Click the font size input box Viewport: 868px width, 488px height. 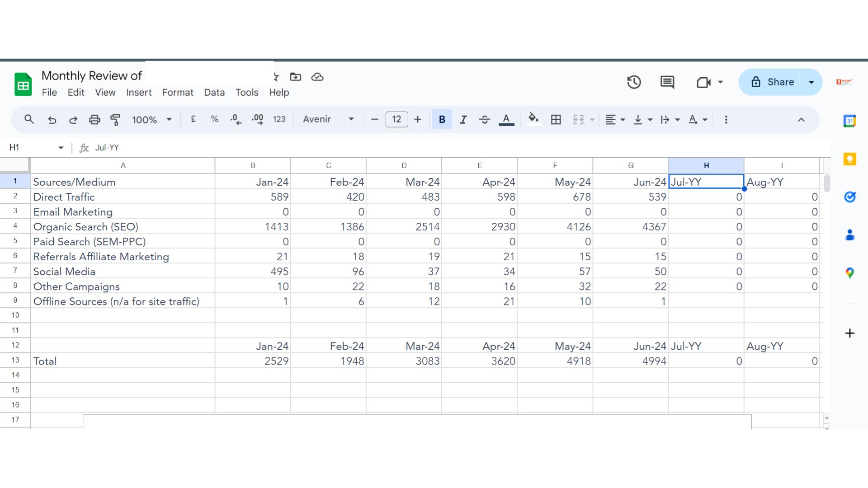pos(396,119)
